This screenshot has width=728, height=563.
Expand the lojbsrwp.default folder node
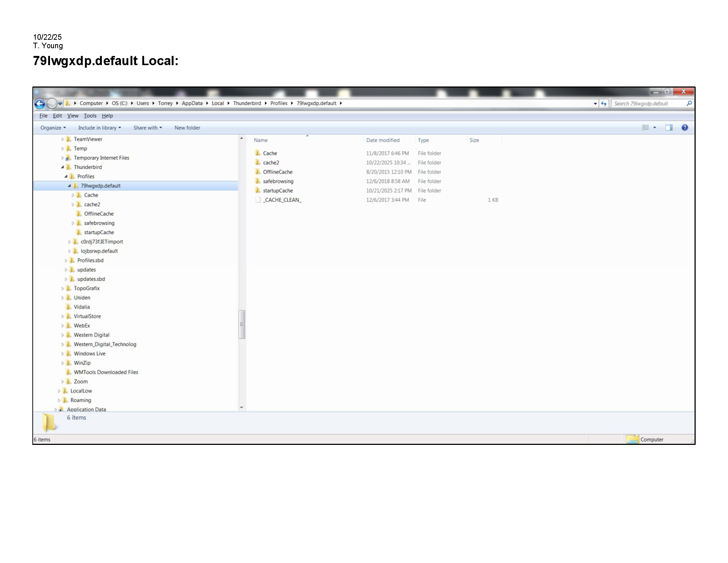click(x=69, y=251)
